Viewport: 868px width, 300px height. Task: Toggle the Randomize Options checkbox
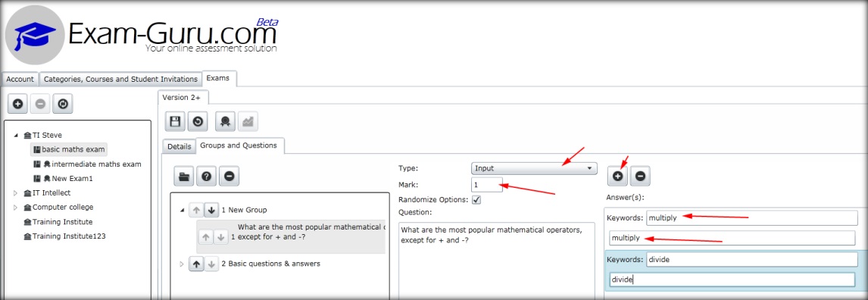pos(476,200)
